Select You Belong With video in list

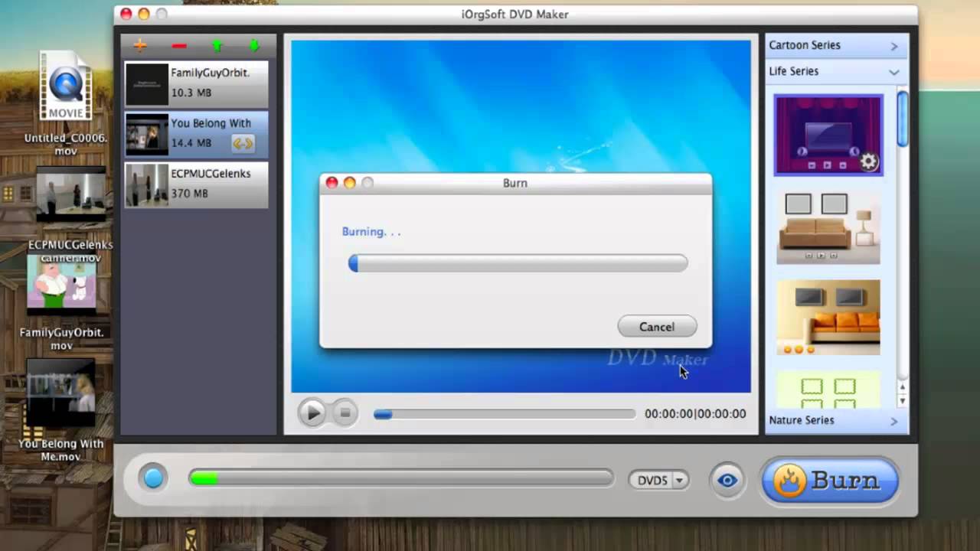197,135
